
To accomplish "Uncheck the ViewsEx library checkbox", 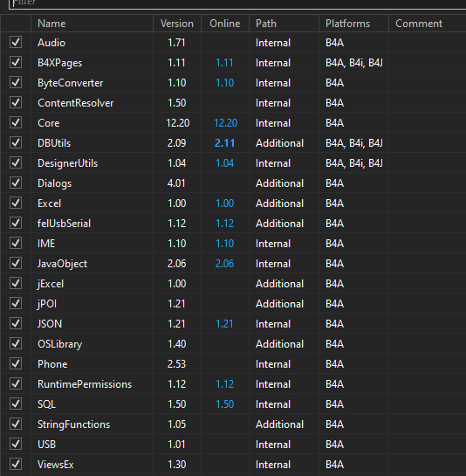I will (16, 464).
